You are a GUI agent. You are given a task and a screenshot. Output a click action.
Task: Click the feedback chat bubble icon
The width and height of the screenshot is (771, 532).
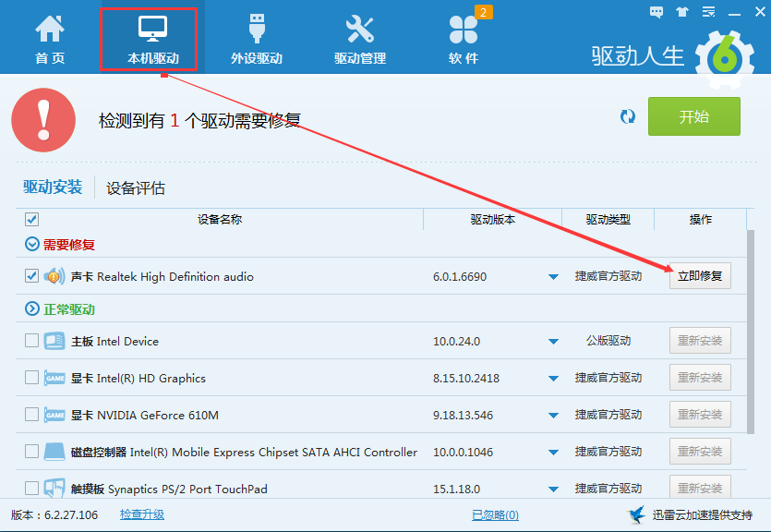[x=656, y=12]
